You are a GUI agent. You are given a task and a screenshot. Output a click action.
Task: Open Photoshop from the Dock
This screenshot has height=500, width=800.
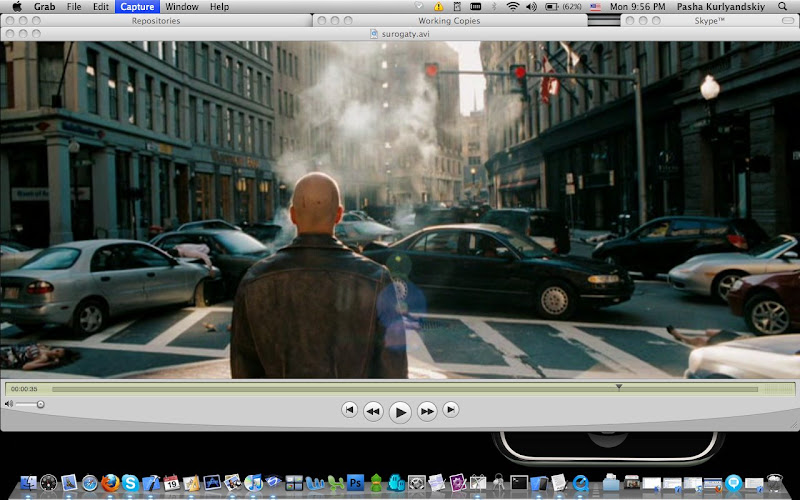pos(354,484)
